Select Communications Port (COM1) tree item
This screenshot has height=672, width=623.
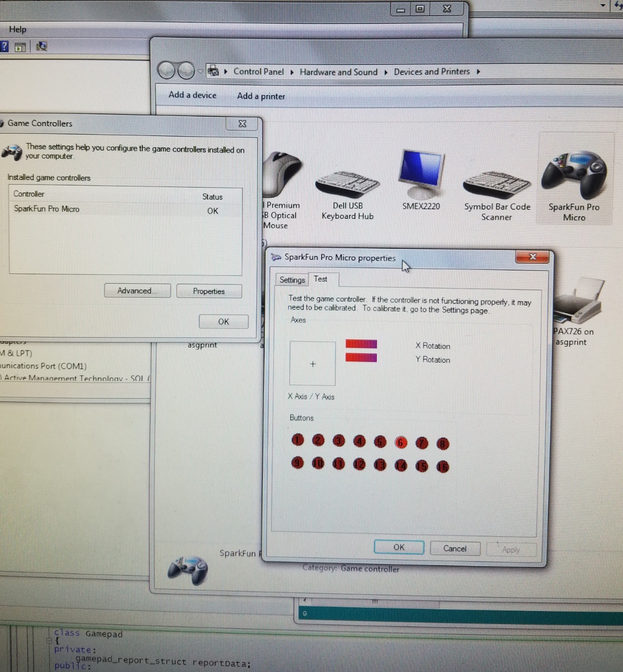43,366
